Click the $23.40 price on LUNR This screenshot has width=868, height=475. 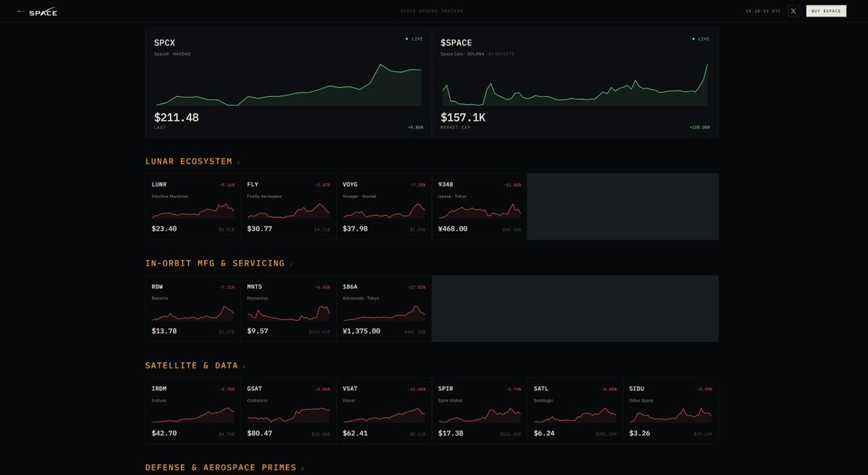(x=164, y=229)
